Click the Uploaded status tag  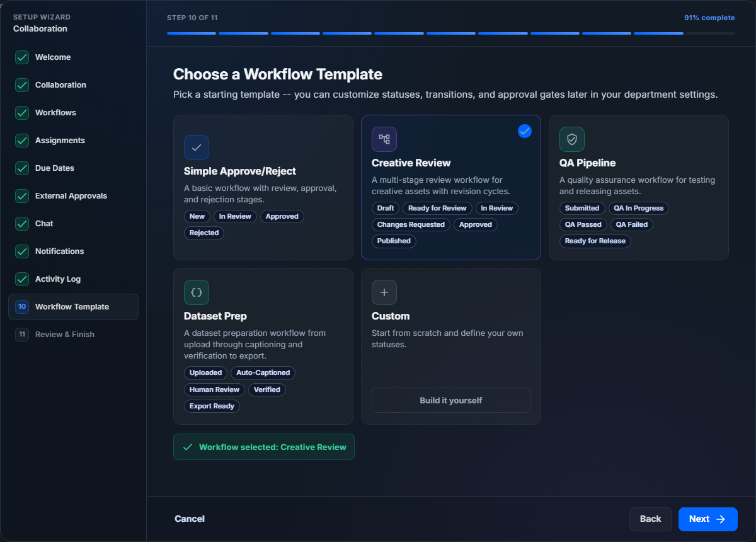[205, 372]
